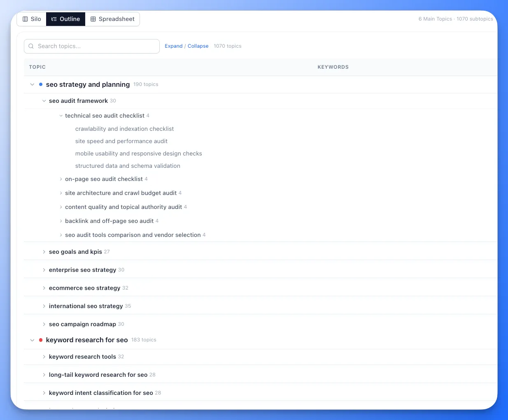
Task: Expand international seo strategy
Action: coord(44,306)
